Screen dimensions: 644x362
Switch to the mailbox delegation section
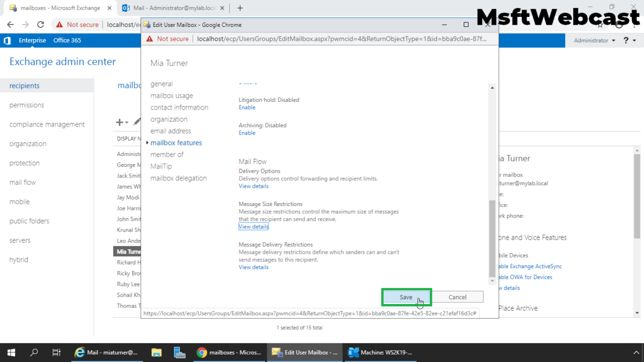tap(178, 178)
